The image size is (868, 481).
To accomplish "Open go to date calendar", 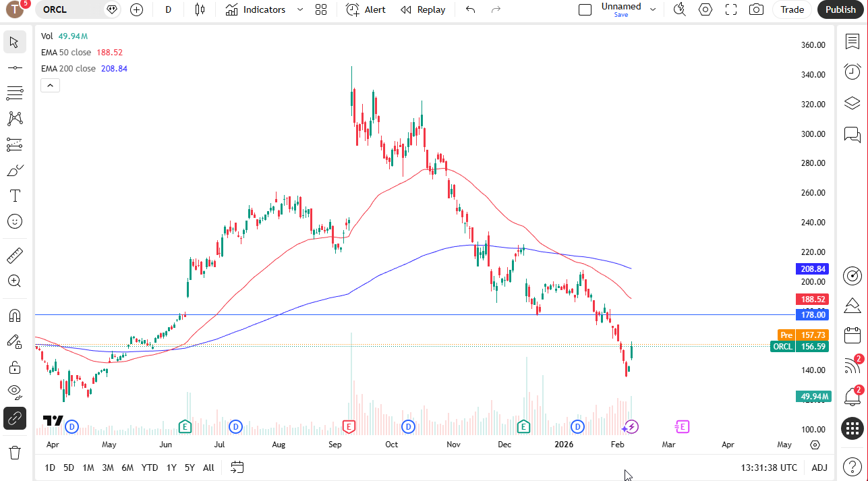I will (237, 467).
